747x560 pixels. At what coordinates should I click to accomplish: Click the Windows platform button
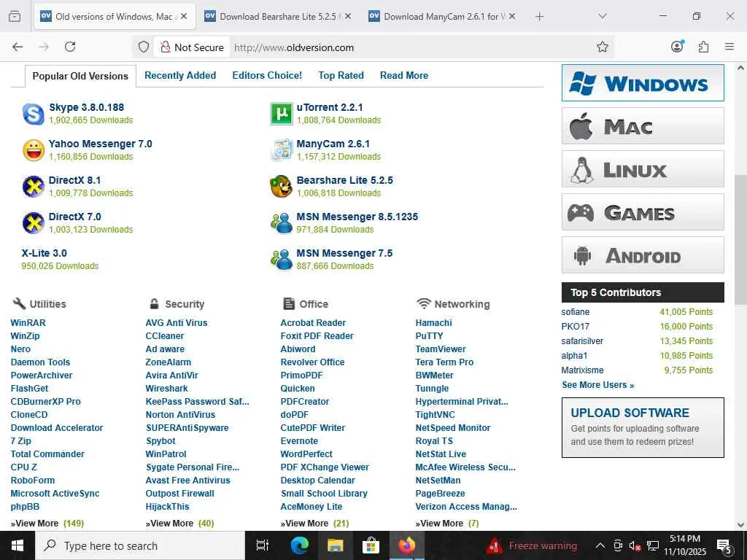(643, 83)
